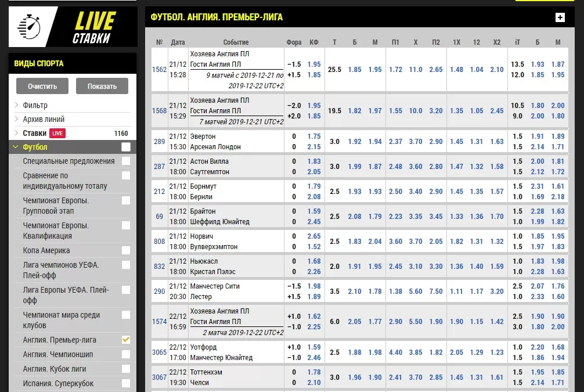This screenshot has height=392, width=584.
Task: Click the plus icon in Премьер-лига header
Action: click(x=560, y=17)
